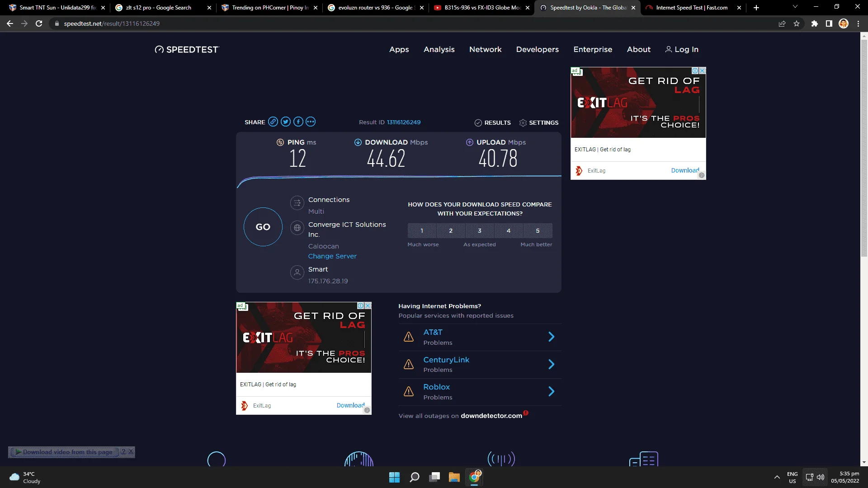868x488 pixels.
Task: Click the Smart ISP user icon
Action: 297,272
